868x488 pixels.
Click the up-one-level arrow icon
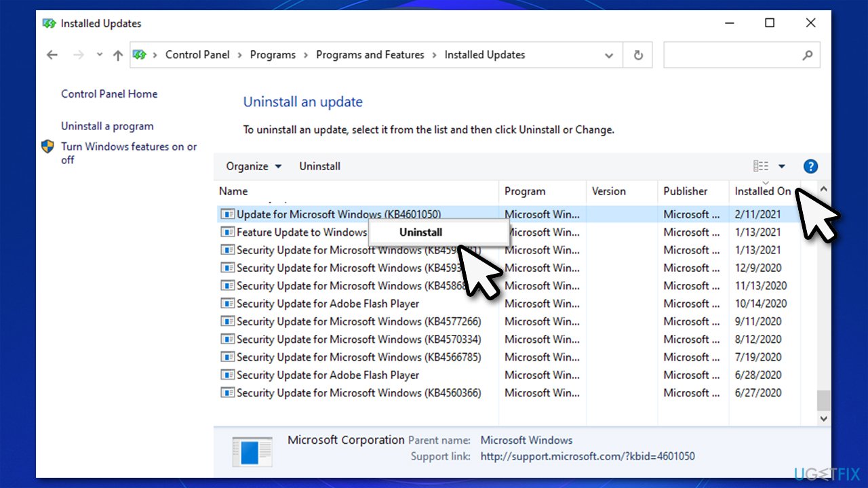[x=117, y=55]
